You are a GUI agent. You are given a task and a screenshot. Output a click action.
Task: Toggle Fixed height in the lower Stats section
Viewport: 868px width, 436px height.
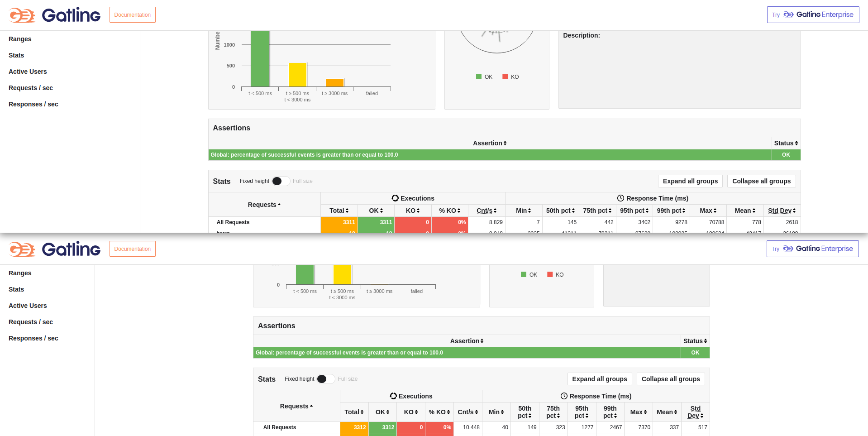325,379
